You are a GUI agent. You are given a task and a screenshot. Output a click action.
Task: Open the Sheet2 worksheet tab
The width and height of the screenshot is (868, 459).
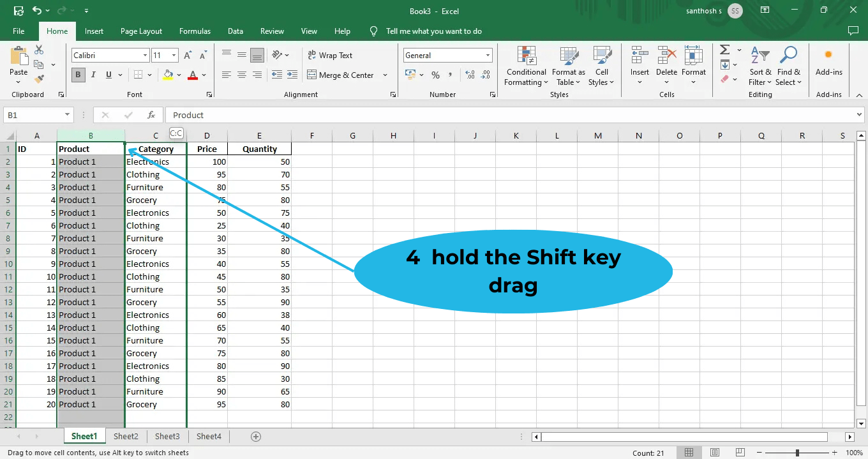(x=125, y=436)
